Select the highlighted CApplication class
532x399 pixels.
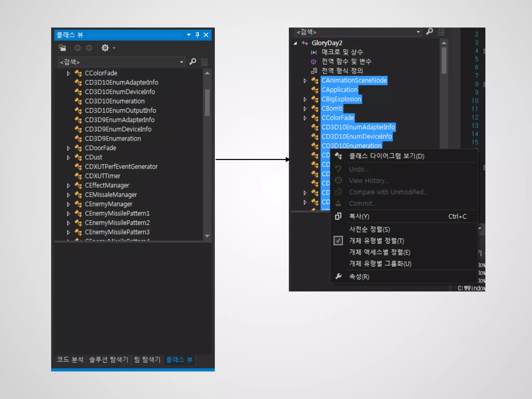(x=339, y=90)
